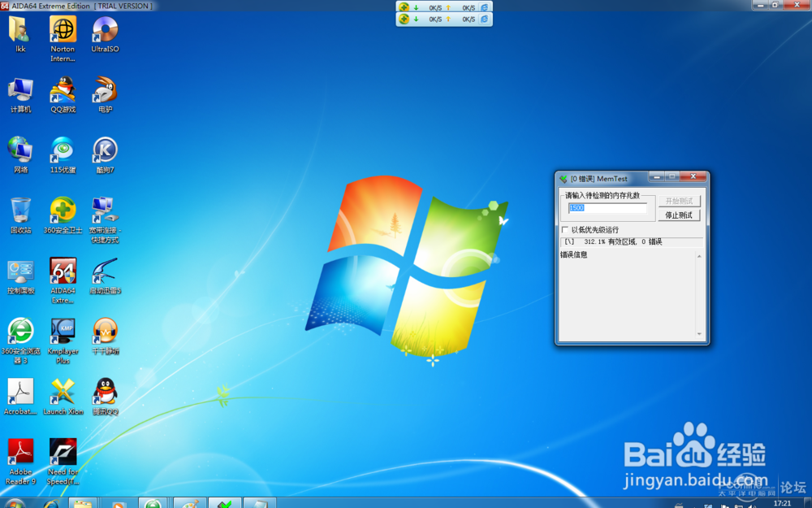
Task: Launch the Launch Xion shortcut
Action: [x=63, y=397]
